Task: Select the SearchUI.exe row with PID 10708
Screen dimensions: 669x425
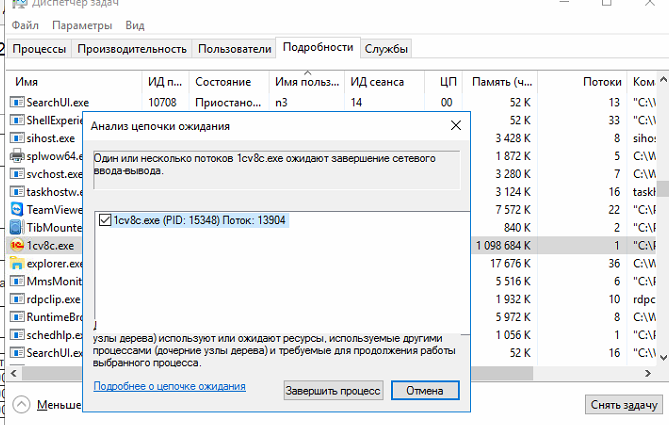Action: (x=331, y=102)
